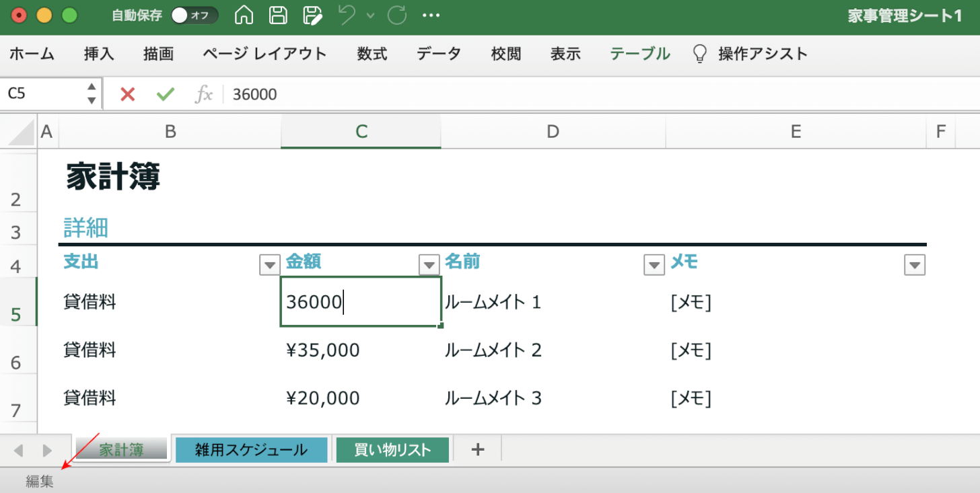
Task: Open the 描画 ribbon tab
Action: coord(158,54)
